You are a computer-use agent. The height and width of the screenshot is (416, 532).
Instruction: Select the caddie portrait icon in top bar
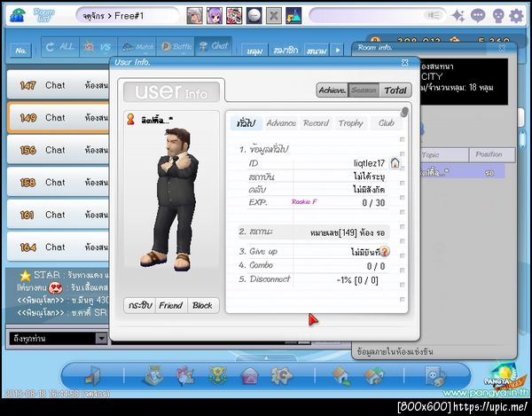[234, 16]
